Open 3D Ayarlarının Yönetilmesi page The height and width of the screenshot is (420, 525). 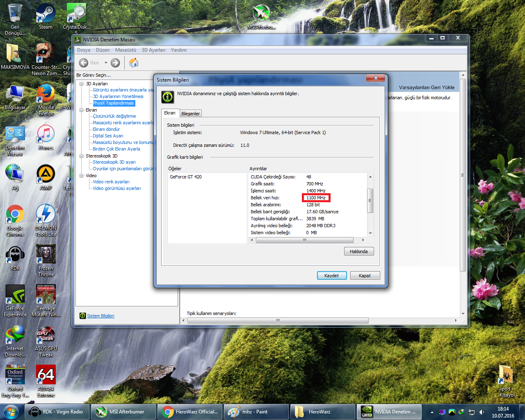click(118, 96)
